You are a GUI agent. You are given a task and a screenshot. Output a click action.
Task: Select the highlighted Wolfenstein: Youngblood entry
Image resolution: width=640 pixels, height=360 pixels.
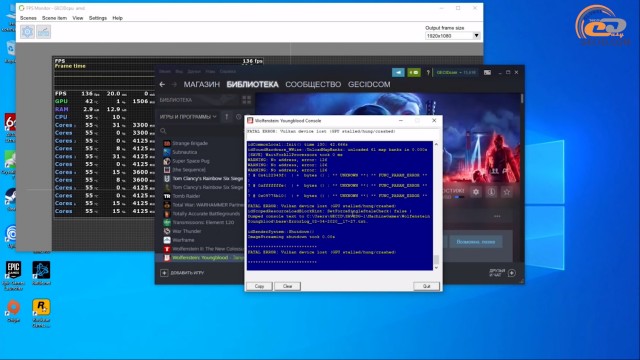click(200, 258)
